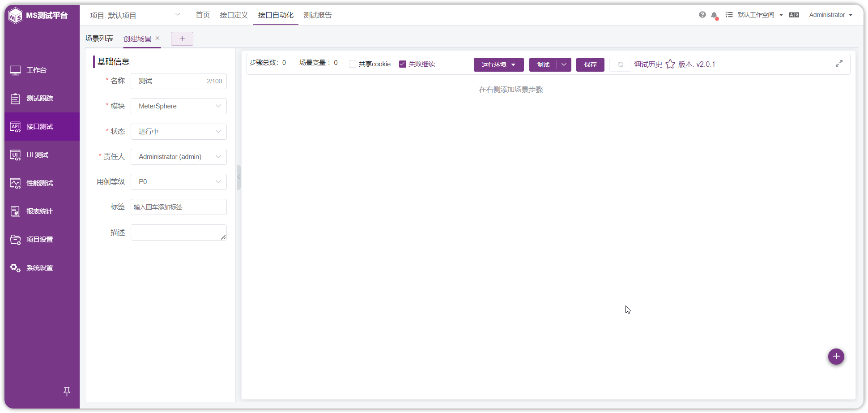868x413 pixels.
Task: Open the 责任人 Administrator dropdown
Action: pyautogui.click(x=179, y=157)
